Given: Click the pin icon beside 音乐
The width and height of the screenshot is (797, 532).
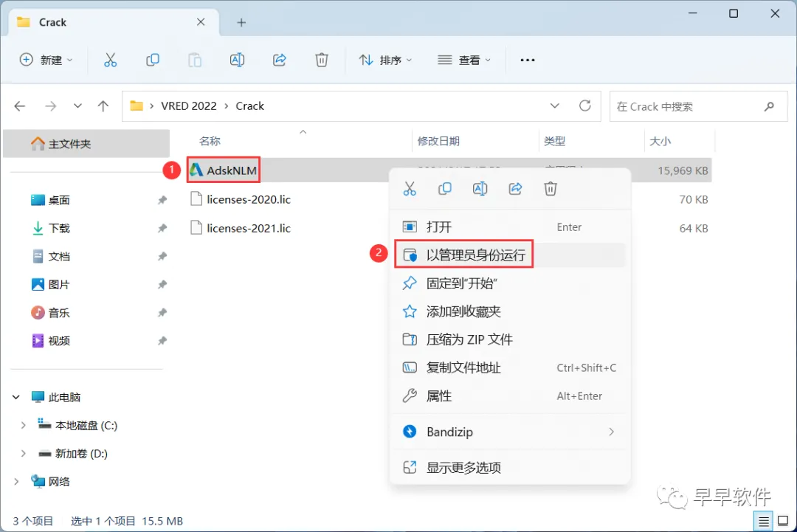Looking at the screenshot, I should point(162,313).
